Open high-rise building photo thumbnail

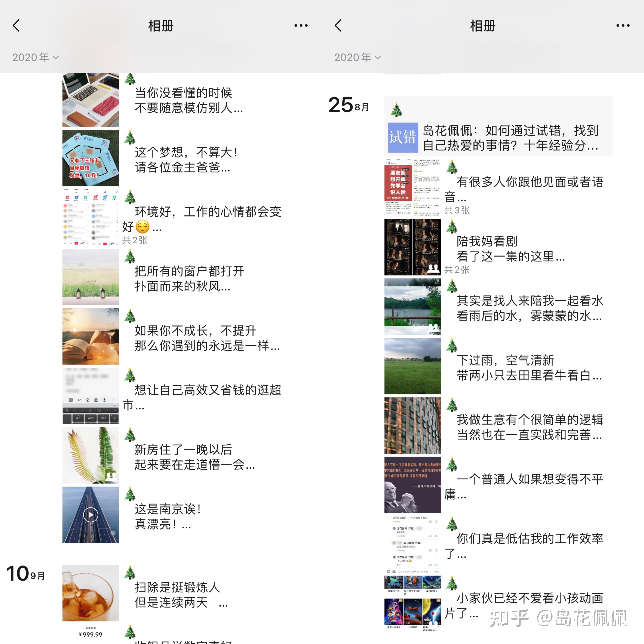[x=412, y=426]
